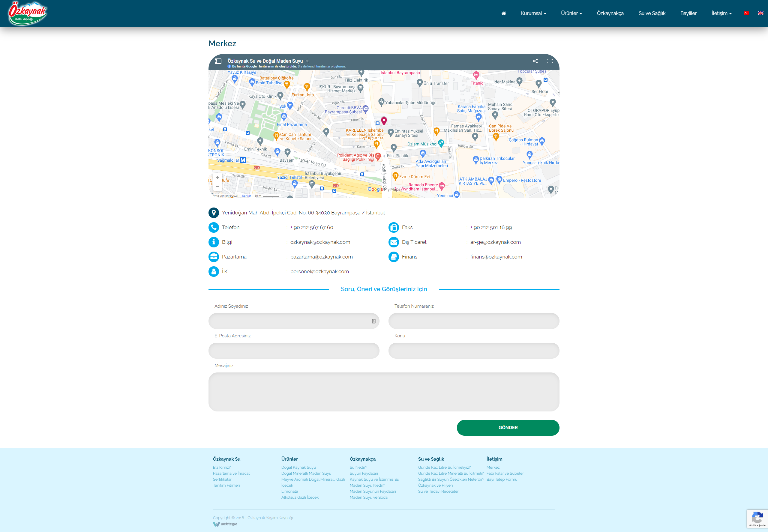Click autofill icon in name field
The height and width of the screenshot is (532, 768).
click(373, 321)
